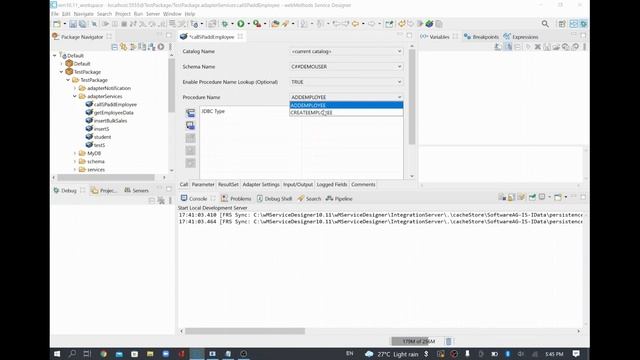Click the trash garbage collector icon in status bar
Viewport: 640px width, 360px height.
pyautogui.click(x=448, y=341)
